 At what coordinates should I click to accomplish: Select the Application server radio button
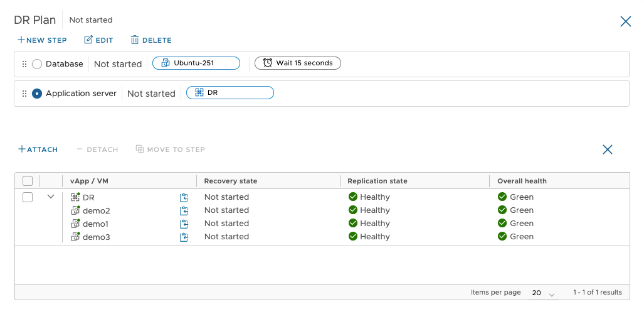37,94
